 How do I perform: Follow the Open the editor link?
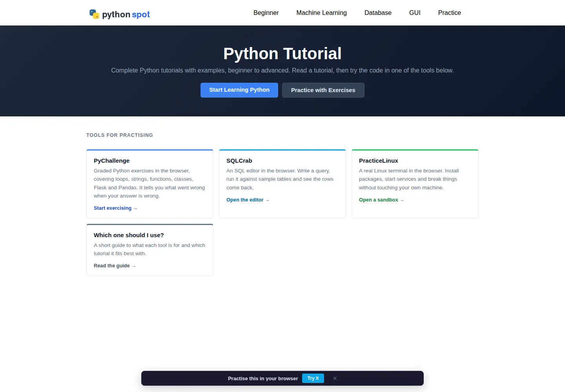pos(248,200)
